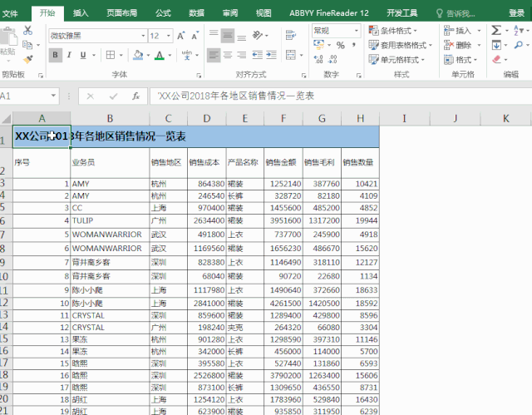532x415 pixels.
Task: Select top vertical alignment icon
Action: (x=214, y=33)
